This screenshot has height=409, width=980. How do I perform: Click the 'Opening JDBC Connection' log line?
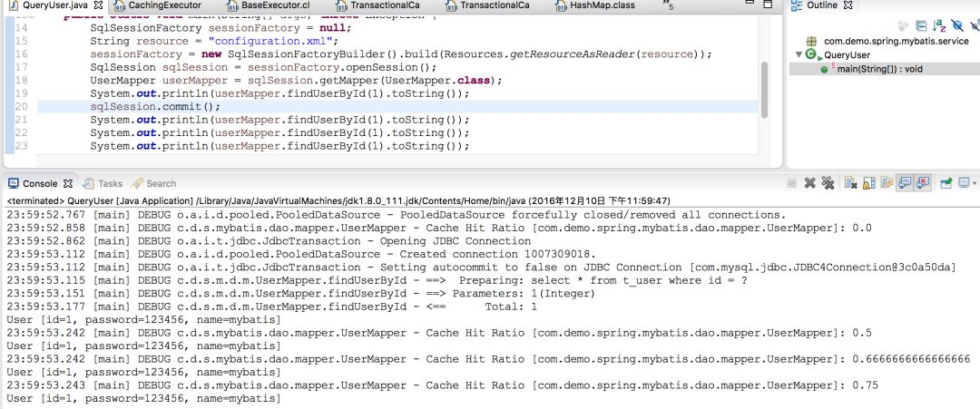(x=269, y=241)
